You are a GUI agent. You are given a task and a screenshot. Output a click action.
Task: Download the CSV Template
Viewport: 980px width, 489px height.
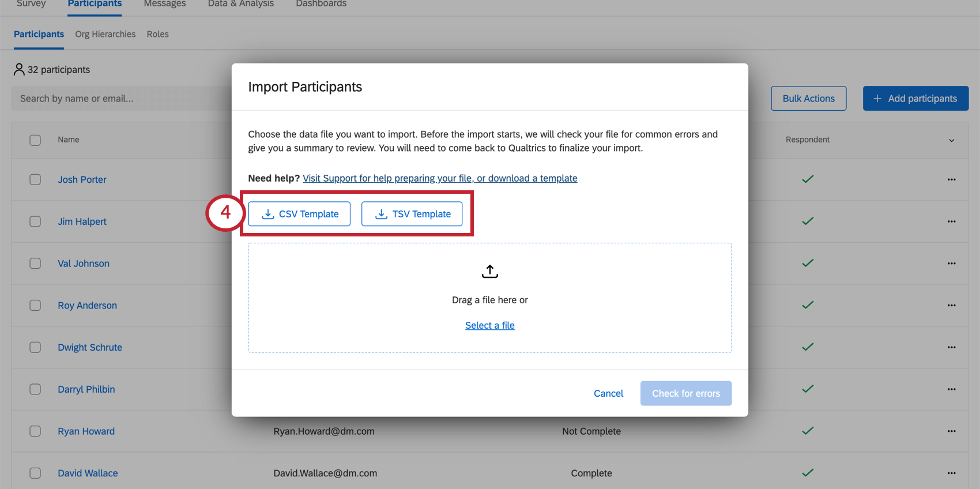(299, 214)
